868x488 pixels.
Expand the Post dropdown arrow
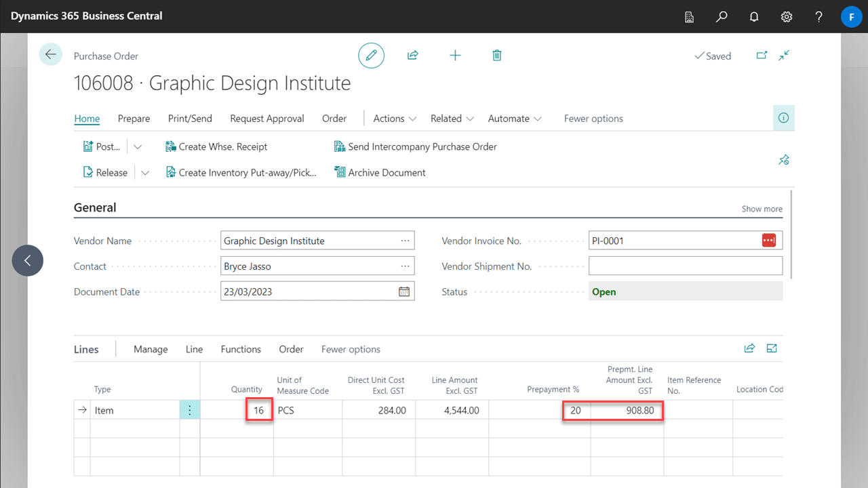click(138, 146)
